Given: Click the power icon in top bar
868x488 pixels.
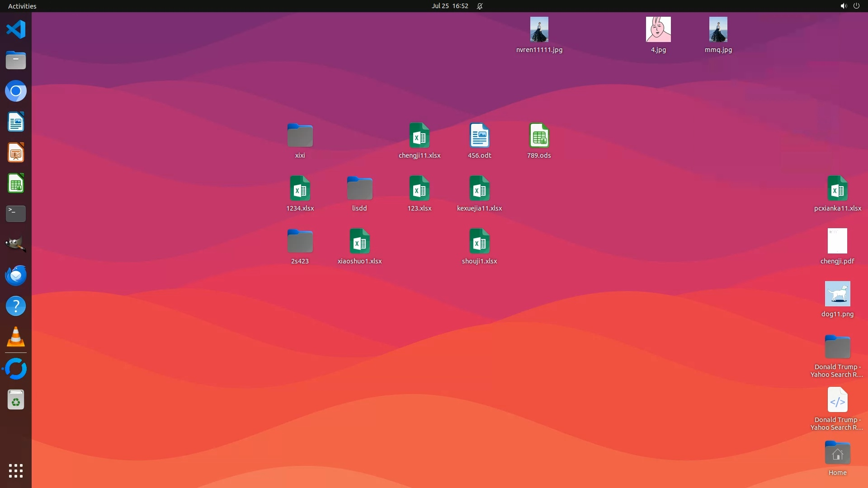Looking at the screenshot, I should 856,6.
